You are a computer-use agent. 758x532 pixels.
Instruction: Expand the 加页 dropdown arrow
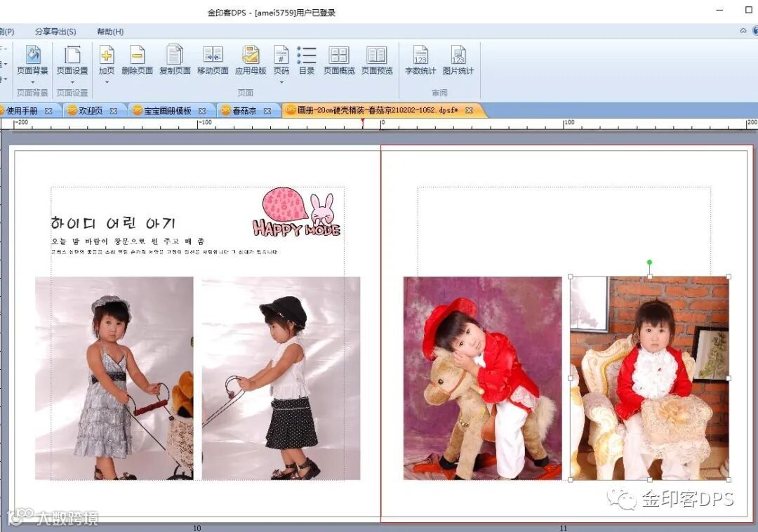[107, 82]
